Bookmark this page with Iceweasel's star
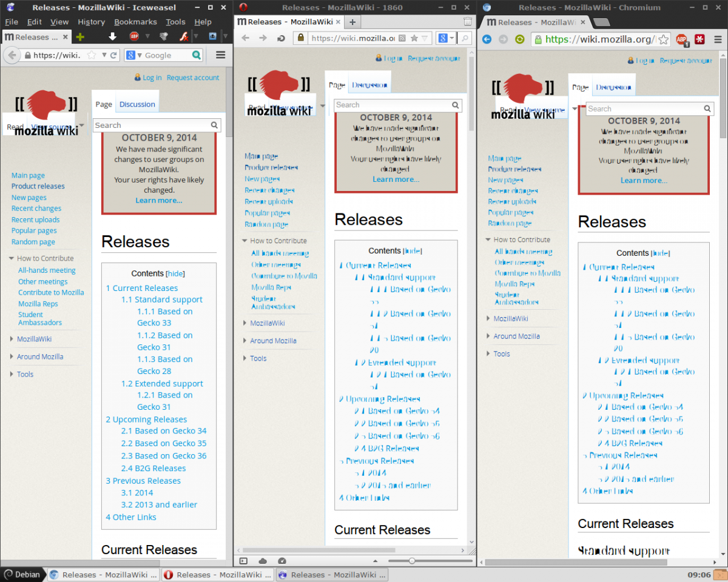This screenshot has height=582, width=728. (x=92, y=55)
